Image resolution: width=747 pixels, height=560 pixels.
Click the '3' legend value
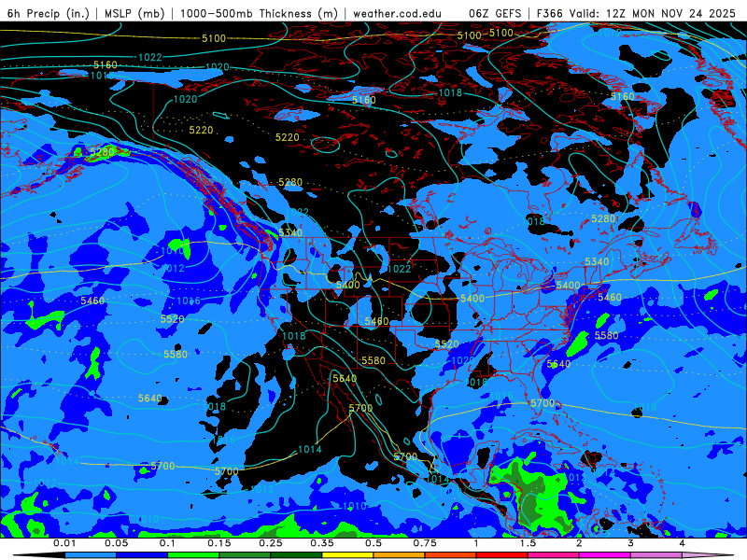coord(630,543)
